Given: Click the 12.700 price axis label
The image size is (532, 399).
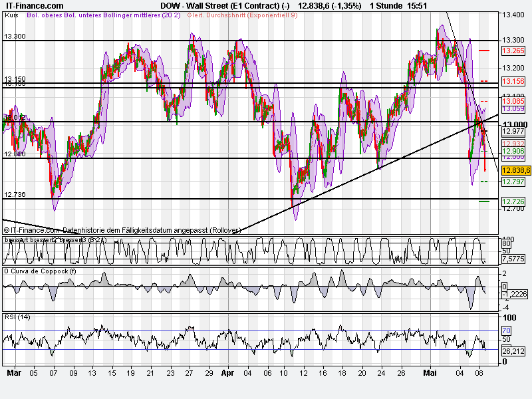Looking at the screenshot, I should [x=513, y=208].
